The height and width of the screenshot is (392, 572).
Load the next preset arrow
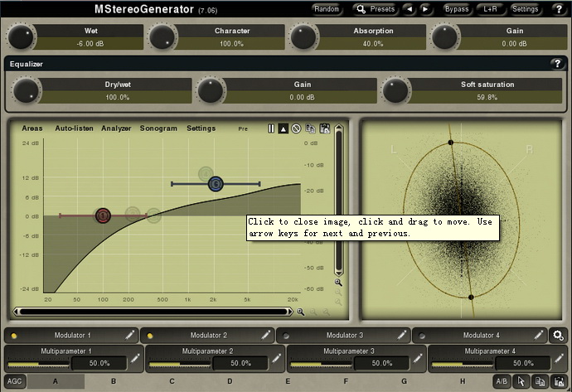425,9
